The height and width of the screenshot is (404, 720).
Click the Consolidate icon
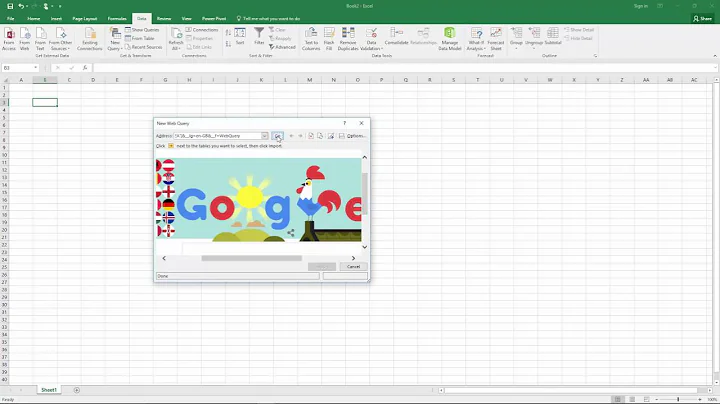point(396,37)
